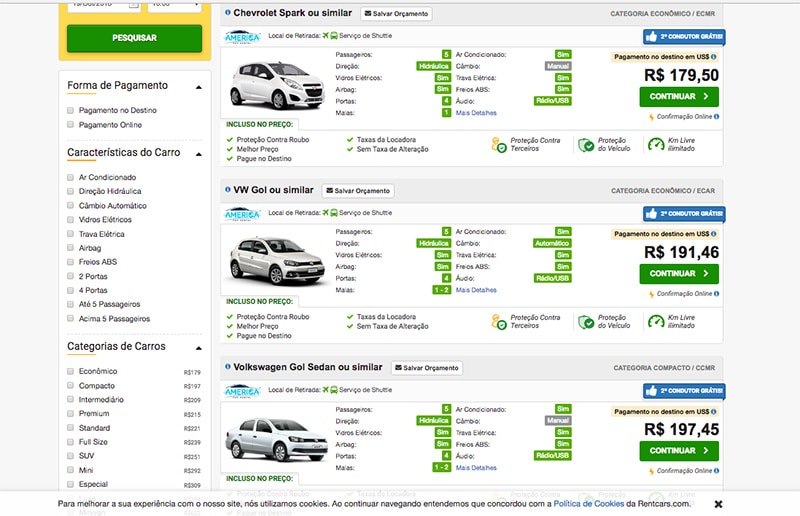Filter by Econômico category
This screenshot has height=516, width=800.
point(70,371)
